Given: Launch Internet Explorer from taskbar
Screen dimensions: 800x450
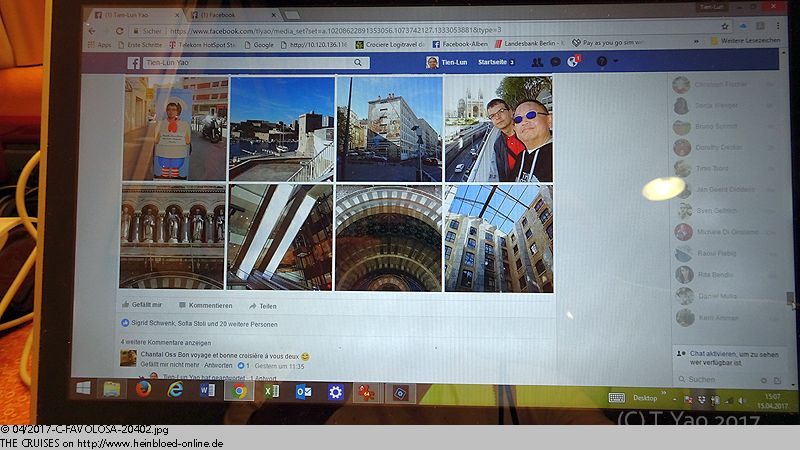Looking at the screenshot, I should 176,390.
